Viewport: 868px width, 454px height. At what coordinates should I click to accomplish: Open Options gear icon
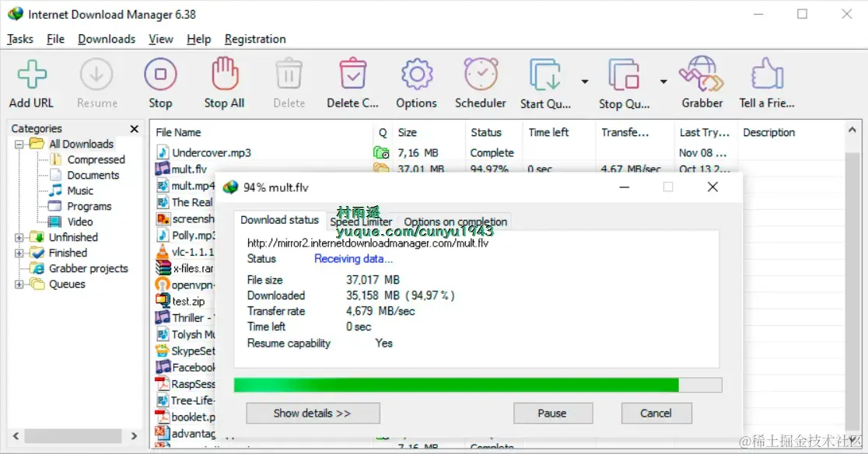pyautogui.click(x=416, y=74)
